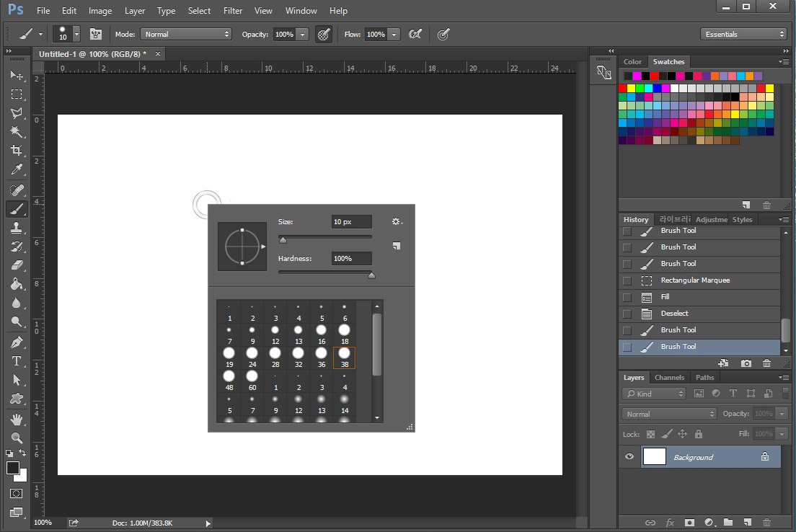Open the layer Kind filter dropdown
The height and width of the screenshot is (532, 796).
(654, 394)
